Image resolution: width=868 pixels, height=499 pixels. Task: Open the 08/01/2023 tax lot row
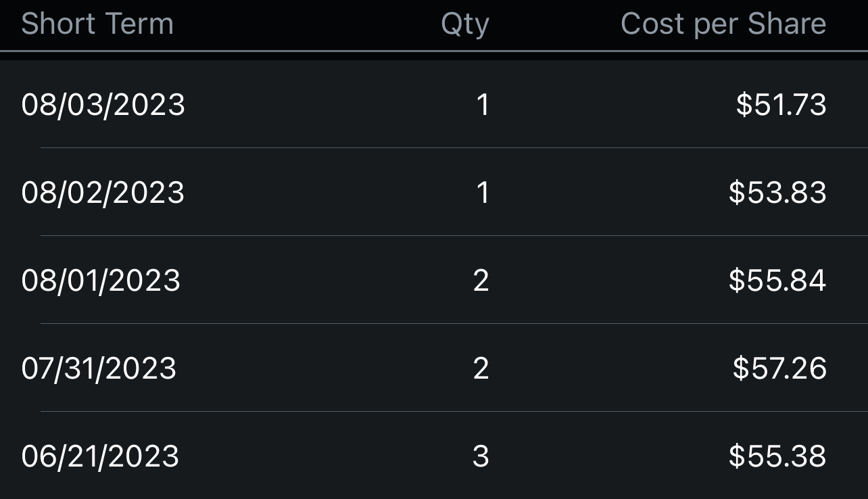[434, 280]
